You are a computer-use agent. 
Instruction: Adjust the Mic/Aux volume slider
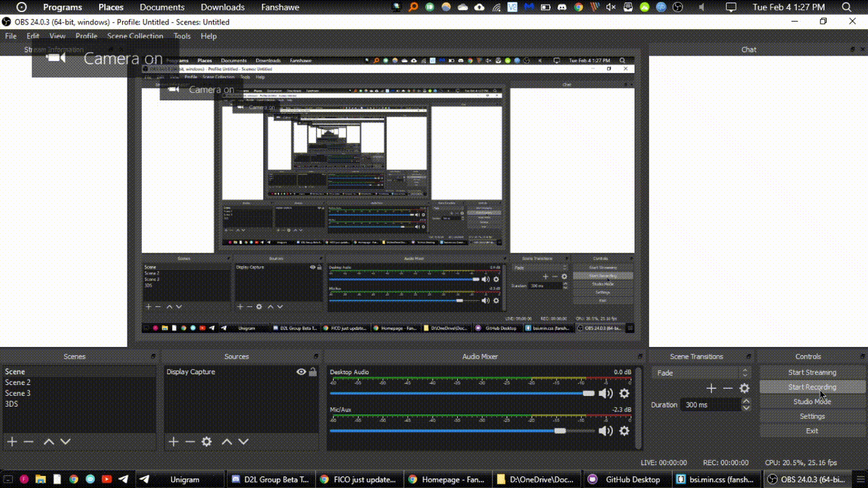click(462, 430)
